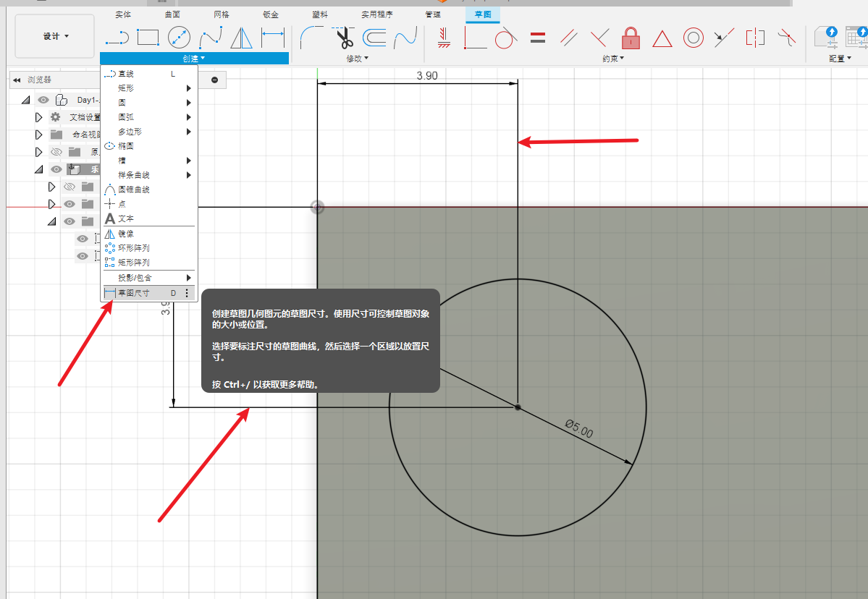Select 椭圆 in the create menu
Screen dimensions: 868x599
(126, 146)
